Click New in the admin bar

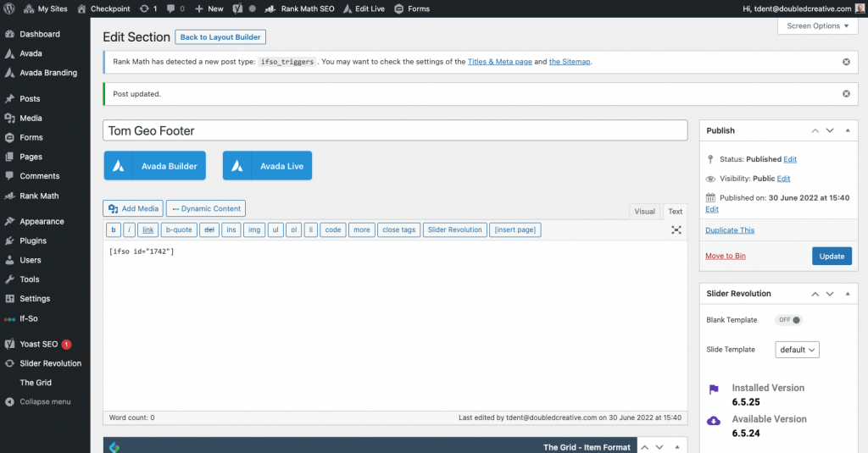click(209, 8)
